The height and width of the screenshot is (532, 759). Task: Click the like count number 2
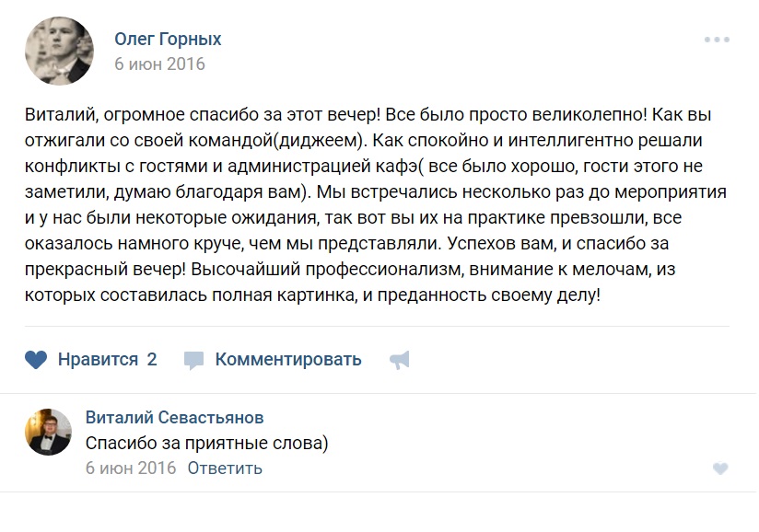tap(152, 360)
